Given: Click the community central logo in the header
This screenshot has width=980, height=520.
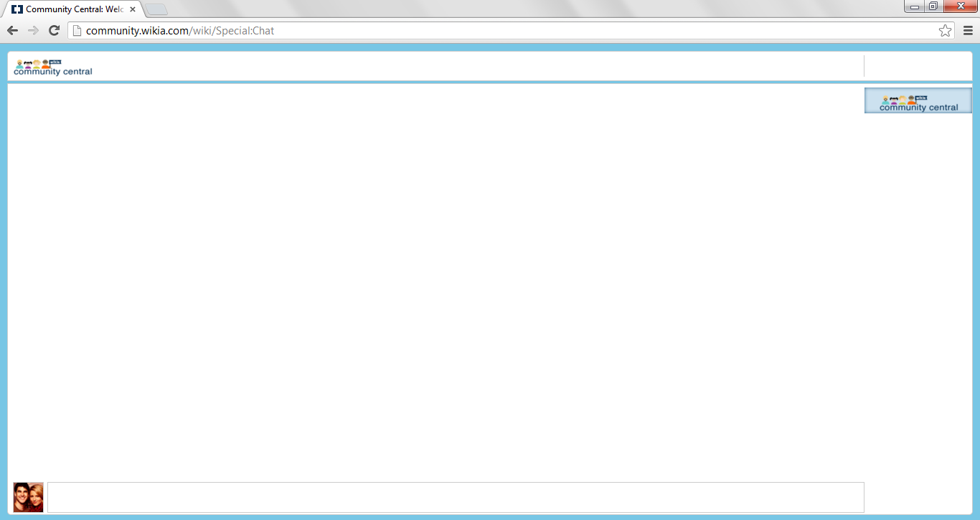Looking at the screenshot, I should coord(53,67).
